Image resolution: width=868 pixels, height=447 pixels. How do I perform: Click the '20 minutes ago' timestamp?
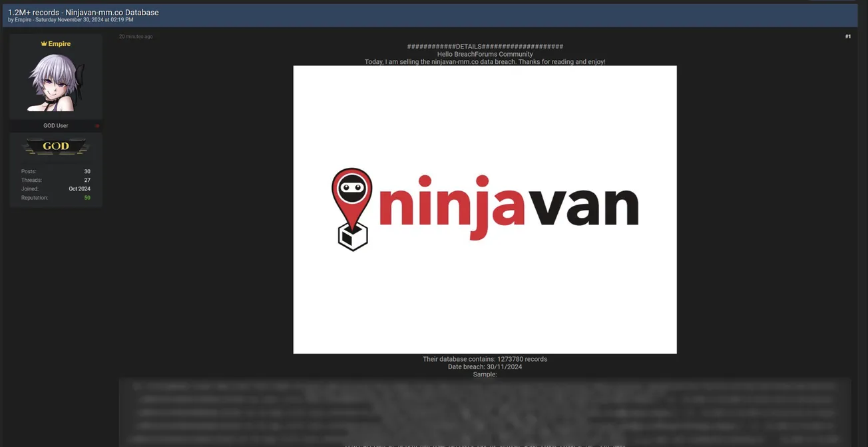tap(135, 36)
